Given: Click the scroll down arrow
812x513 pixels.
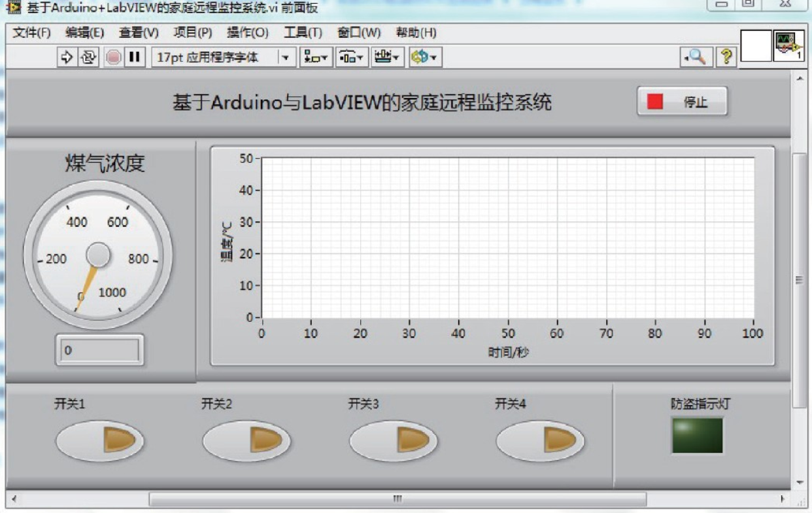Looking at the screenshot, I should pos(798,482).
